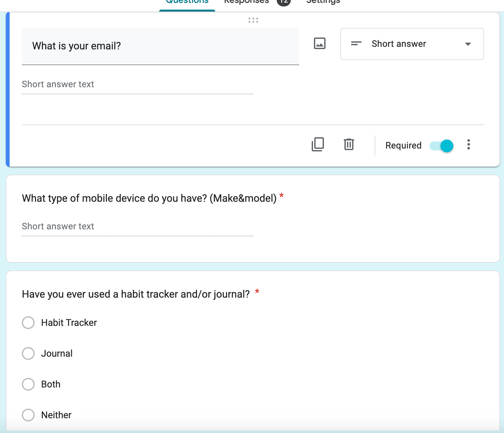Viewport: 504px width, 433px height.
Task: Open the Short answer type dropdown
Action: click(x=412, y=44)
